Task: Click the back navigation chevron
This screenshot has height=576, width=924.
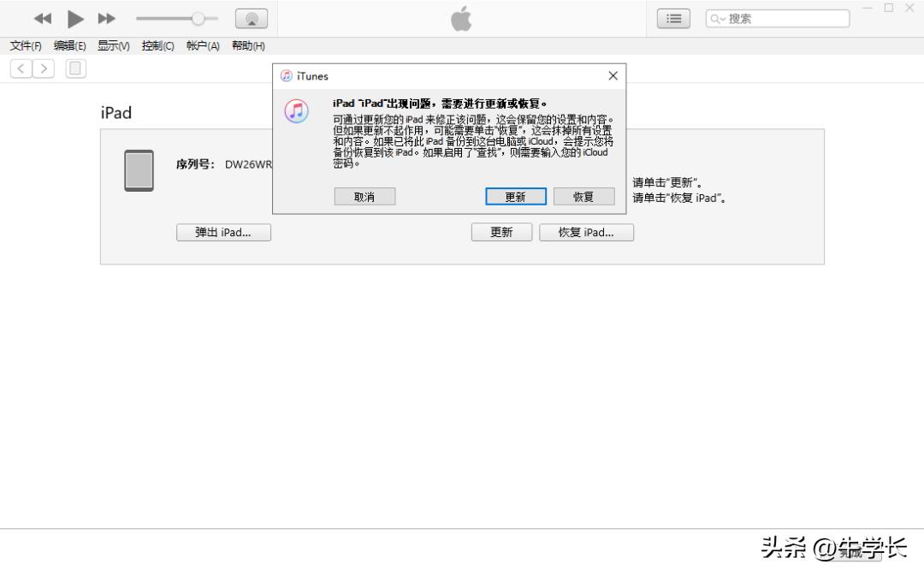Action: (x=20, y=68)
